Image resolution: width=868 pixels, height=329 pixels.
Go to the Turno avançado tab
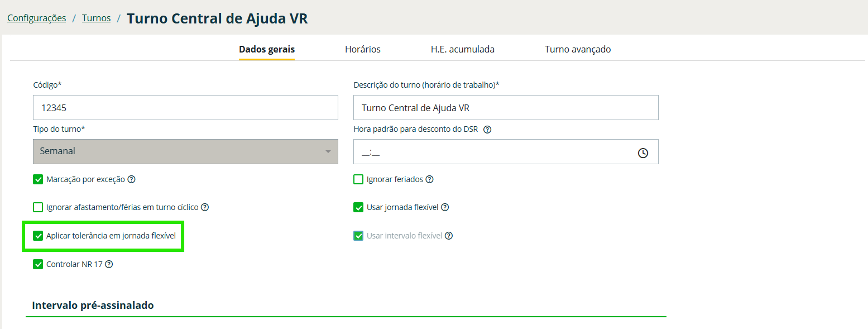[577, 49]
